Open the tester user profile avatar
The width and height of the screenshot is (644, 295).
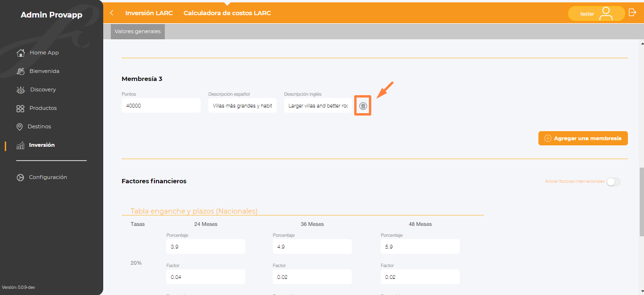606,14
